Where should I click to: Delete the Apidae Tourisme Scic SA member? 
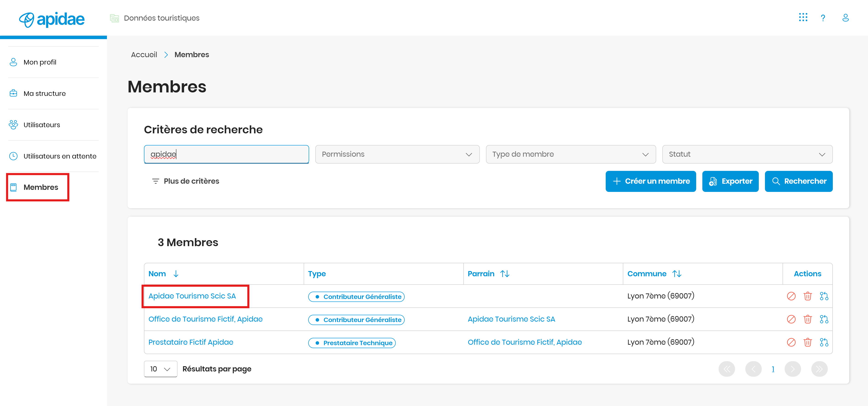[808, 296]
